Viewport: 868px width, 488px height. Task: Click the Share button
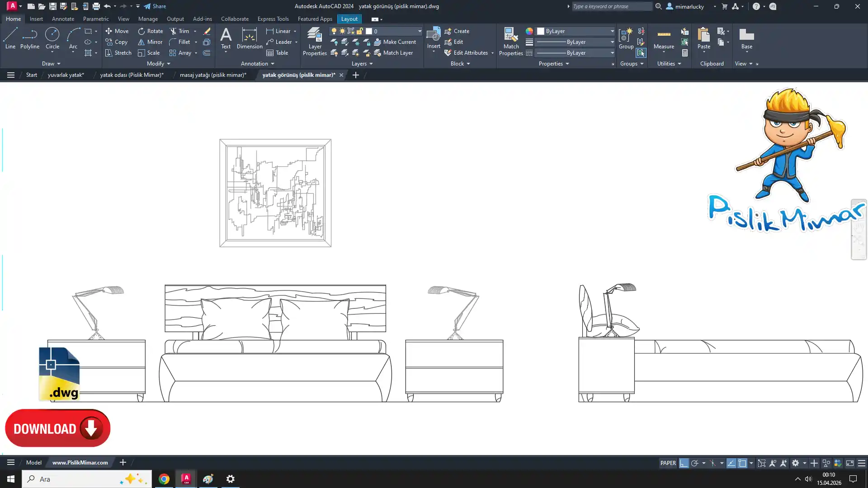point(155,6)
